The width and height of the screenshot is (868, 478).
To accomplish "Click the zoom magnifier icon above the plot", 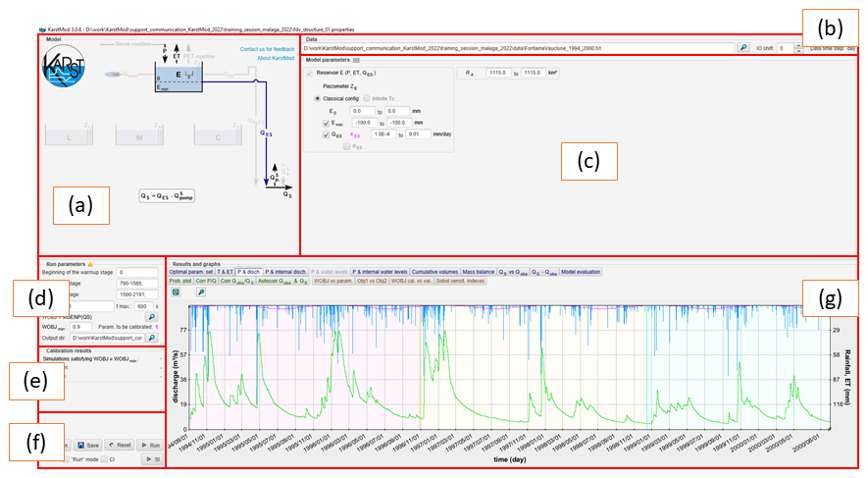I will click(201, 292).
